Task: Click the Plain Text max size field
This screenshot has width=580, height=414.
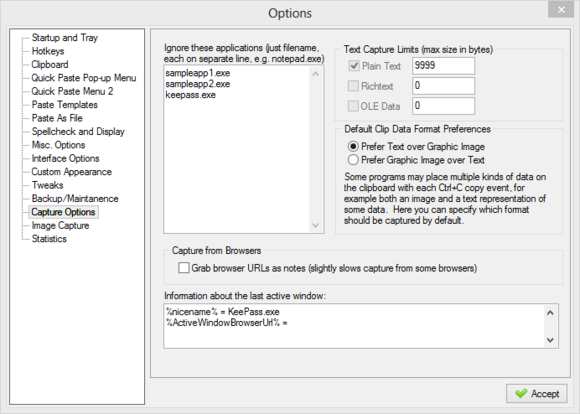Action: coord(444,66)
